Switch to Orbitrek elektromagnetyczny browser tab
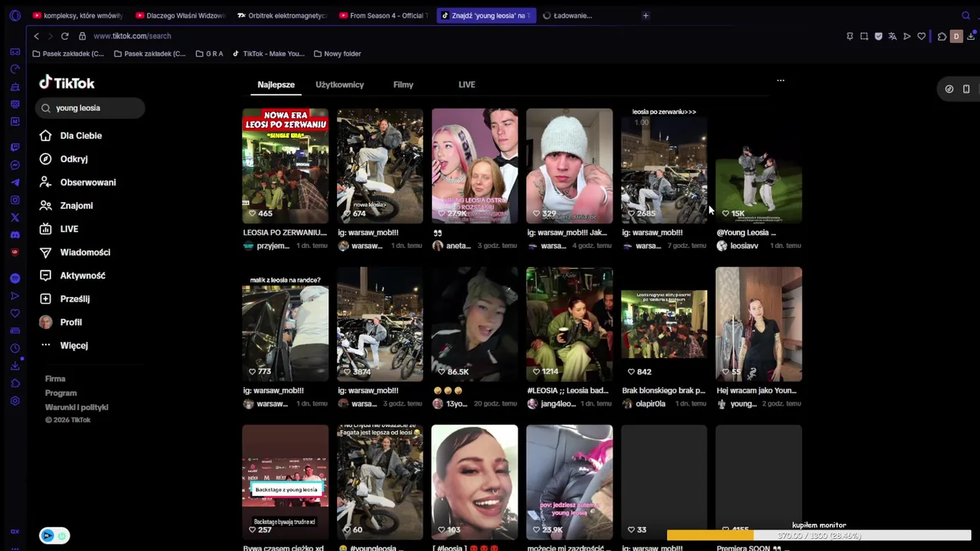This screenshot has width=980, height=551. click(x=281, y=15)
